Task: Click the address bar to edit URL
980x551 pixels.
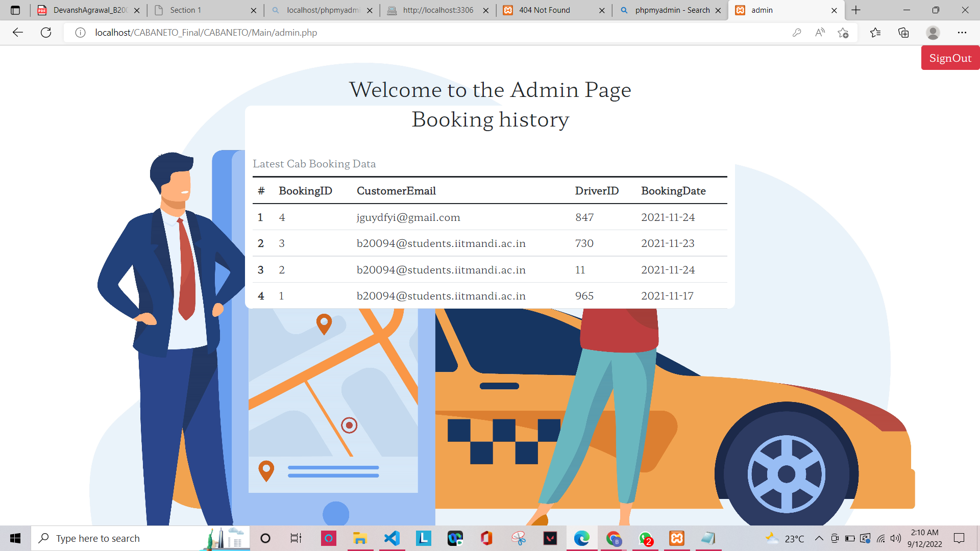Action: point(306,32)
